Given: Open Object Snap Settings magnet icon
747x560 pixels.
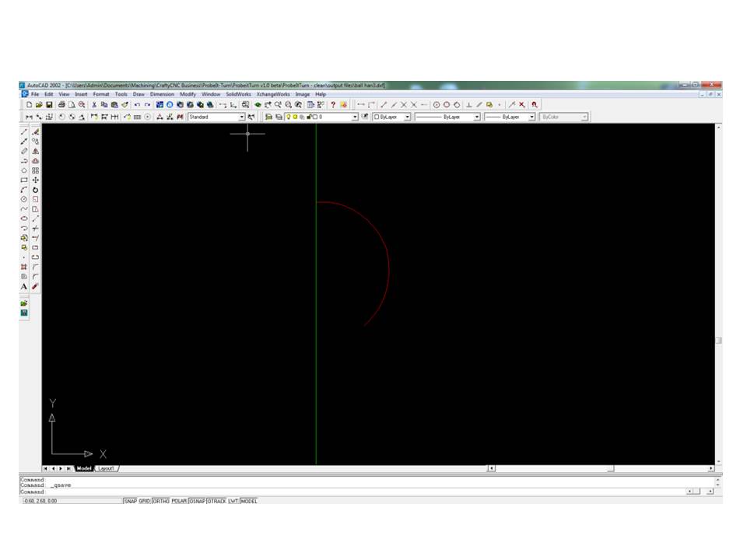Looking at the screenshot, I should coord(534,105).
